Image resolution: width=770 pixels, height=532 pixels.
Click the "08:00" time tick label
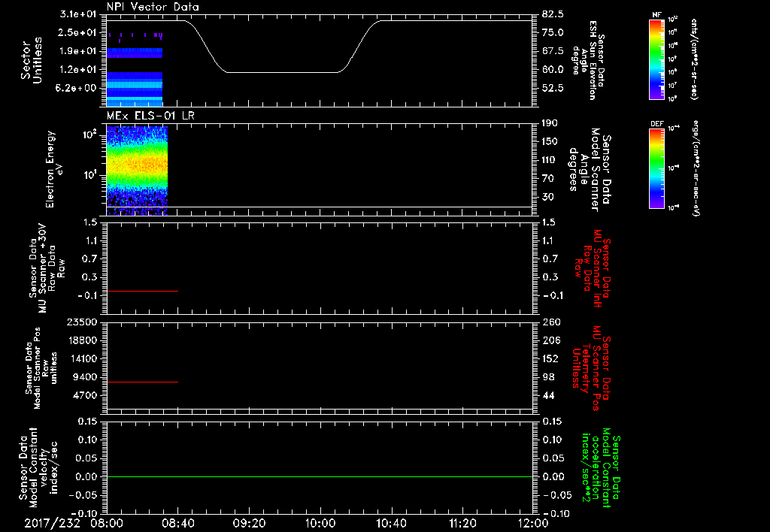pyautogui.click(x=107, y=524)
